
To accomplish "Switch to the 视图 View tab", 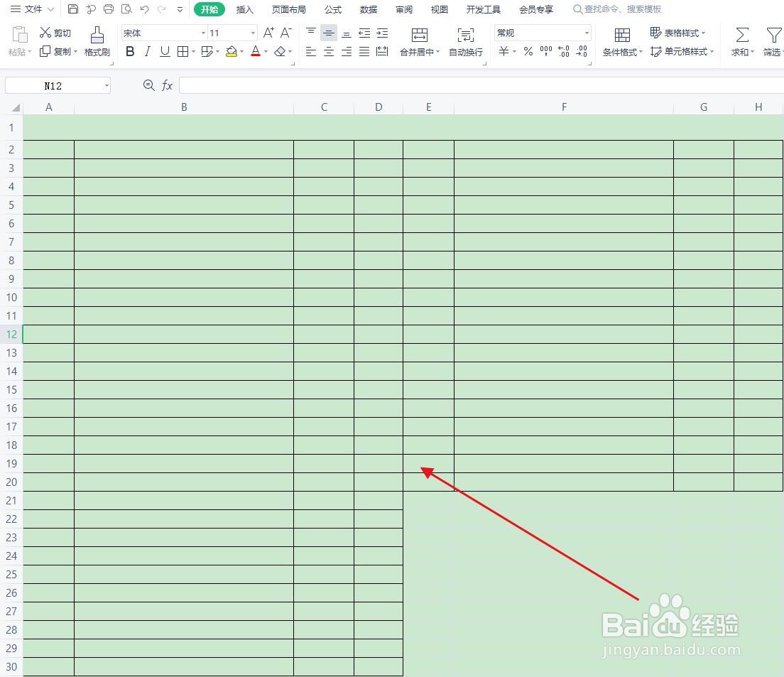I will (x=440, y=9).
